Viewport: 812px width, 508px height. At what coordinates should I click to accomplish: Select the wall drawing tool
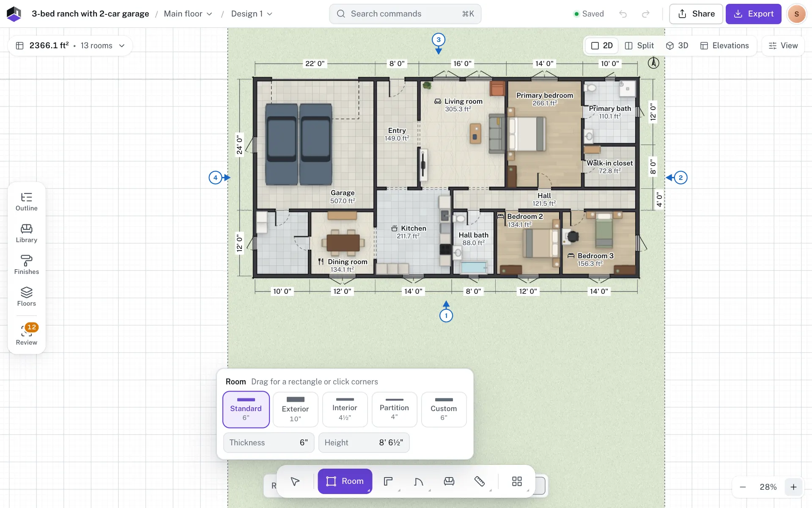tap(388, 481)
